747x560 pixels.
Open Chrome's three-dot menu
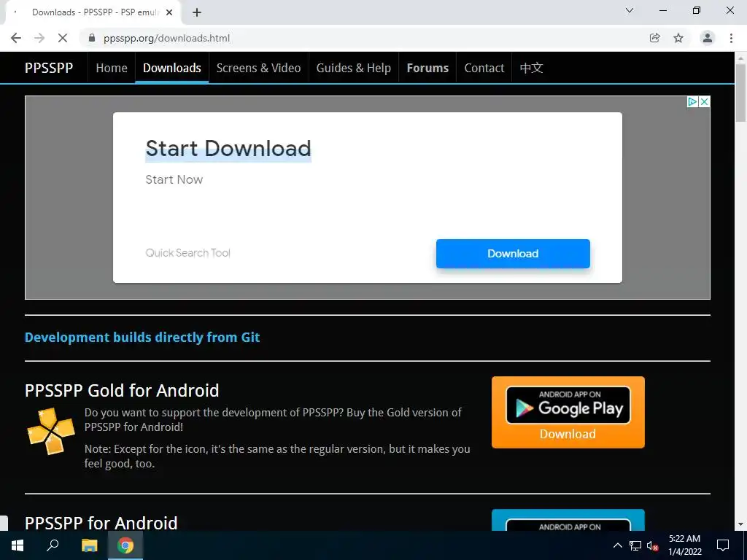point(731,38)
